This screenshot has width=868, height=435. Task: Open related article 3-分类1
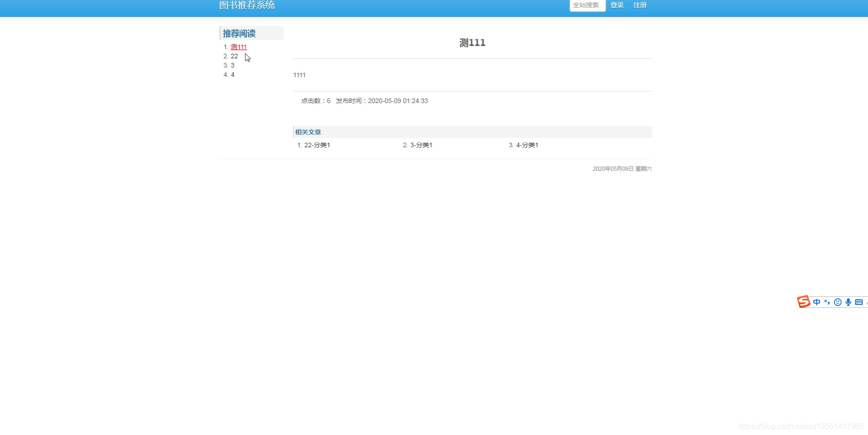pyautogui.click(x=421, y=145)
